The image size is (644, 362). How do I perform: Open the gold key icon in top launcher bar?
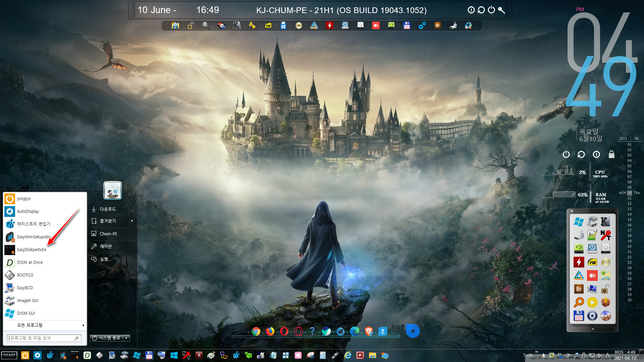point(252,25)
